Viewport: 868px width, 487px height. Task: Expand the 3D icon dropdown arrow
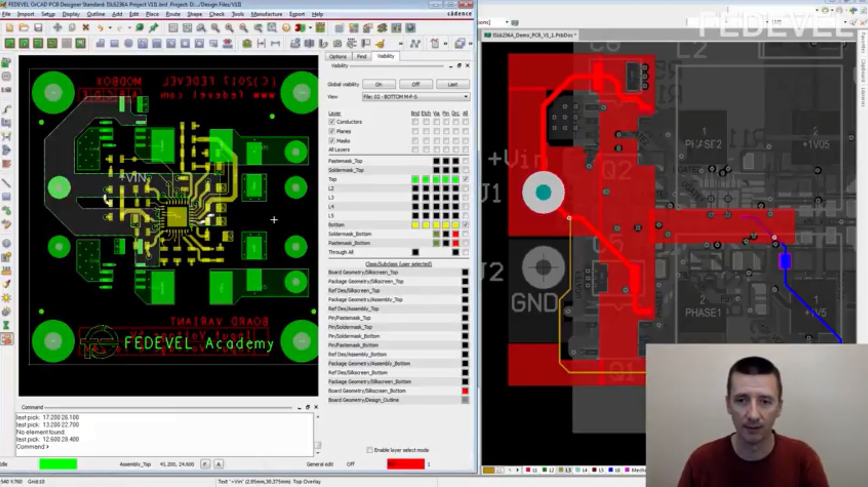coord(310,28)
